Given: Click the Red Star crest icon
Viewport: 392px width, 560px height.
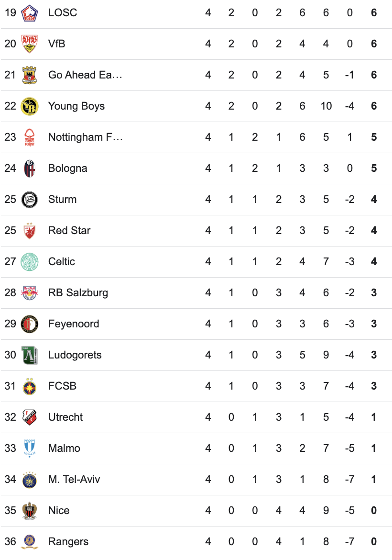Looking at the screenshot, I should (30, 231).
